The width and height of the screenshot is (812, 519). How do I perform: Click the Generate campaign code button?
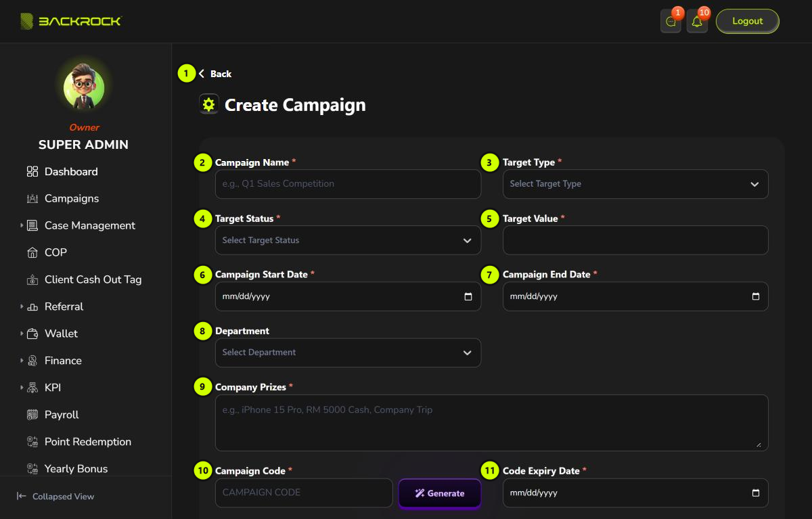pos(440,493)
